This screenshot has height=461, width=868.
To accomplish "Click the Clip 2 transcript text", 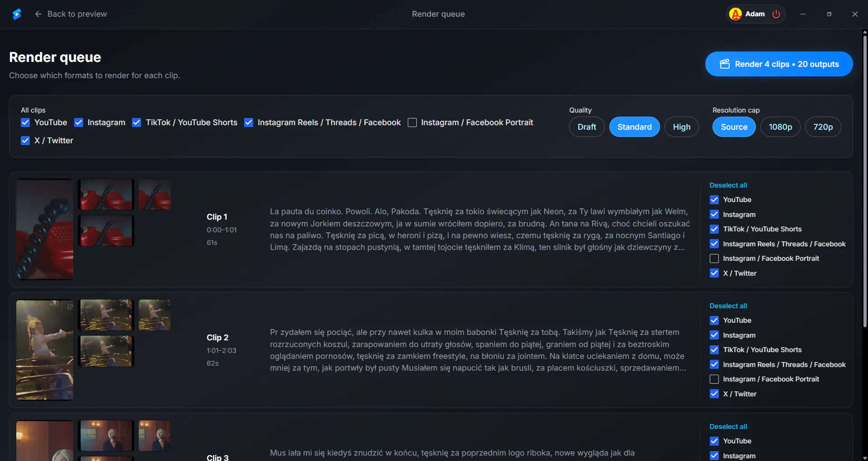I will click(478, 350).
